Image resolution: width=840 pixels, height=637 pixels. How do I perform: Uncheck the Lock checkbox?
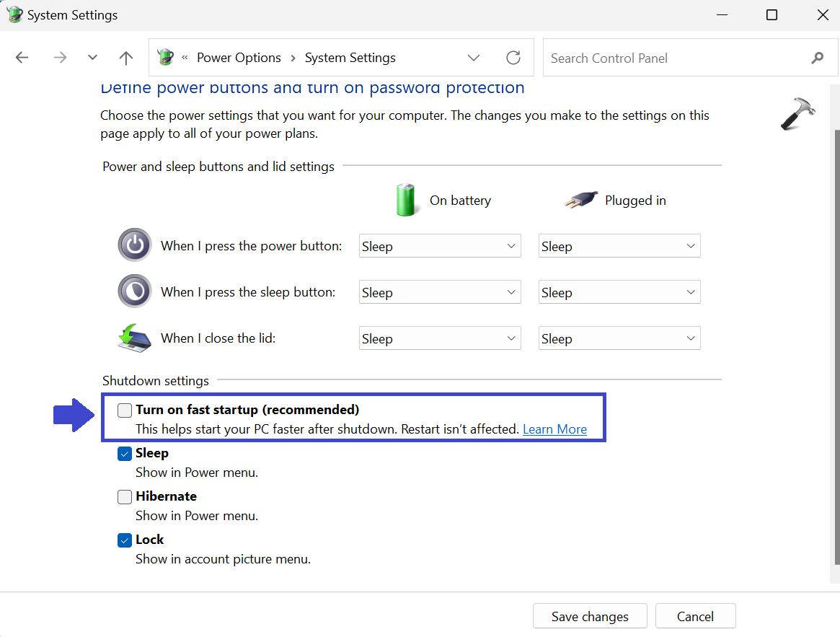[125, 540]
